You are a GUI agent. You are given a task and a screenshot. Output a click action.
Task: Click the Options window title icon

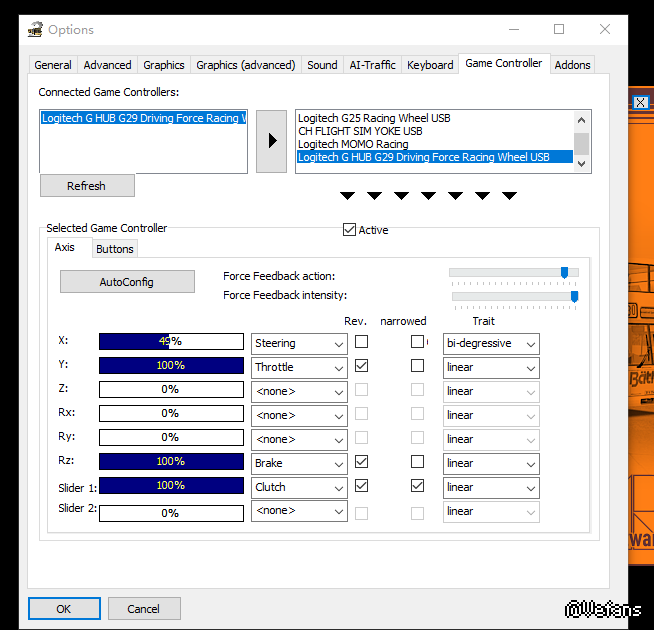point(35,29)
